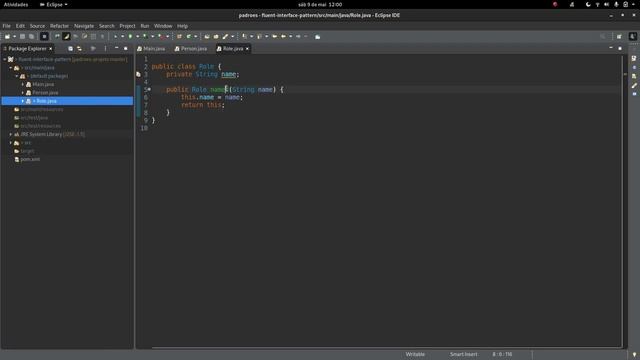Select the Package Explorer view tab

(x=27, y=49)
